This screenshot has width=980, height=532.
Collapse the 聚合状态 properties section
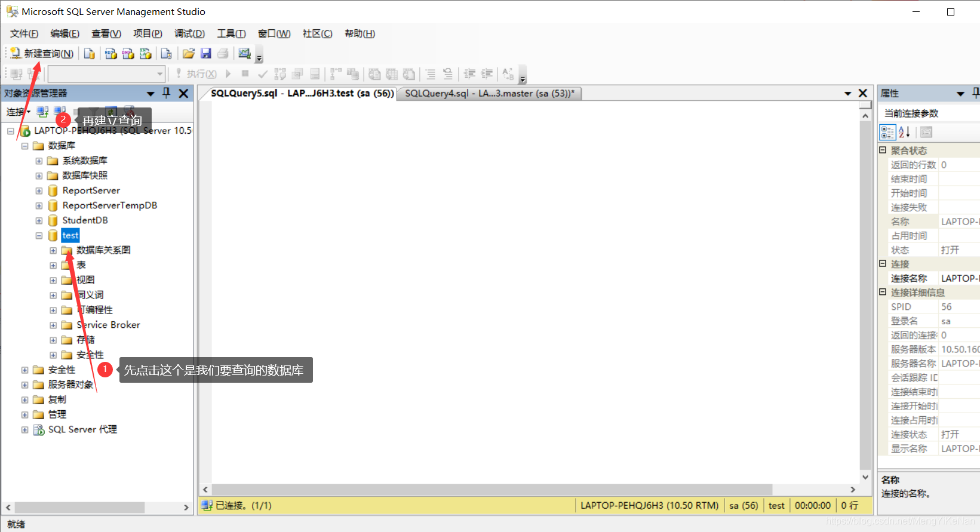(883, 150)
